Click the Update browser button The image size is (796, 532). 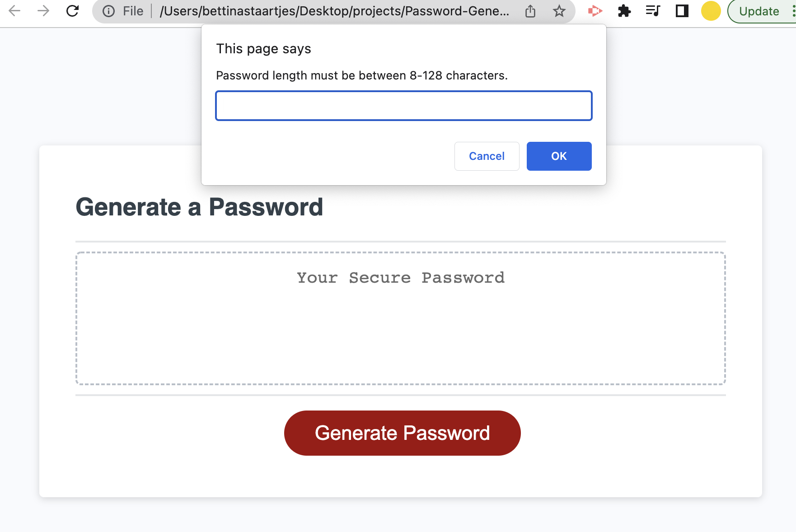point(759,11)
